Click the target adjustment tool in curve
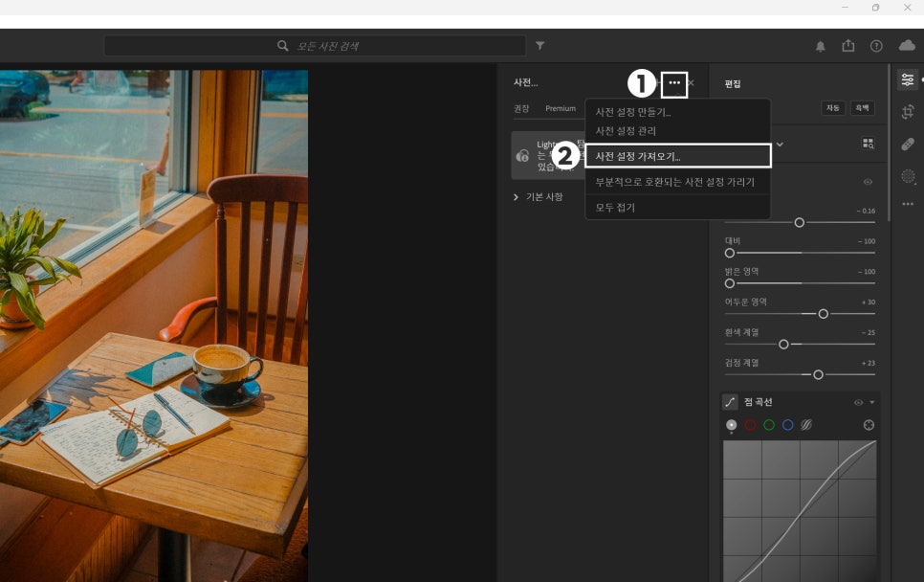The width and height of the screenshot is (924, 582). [x=869, y=425]
